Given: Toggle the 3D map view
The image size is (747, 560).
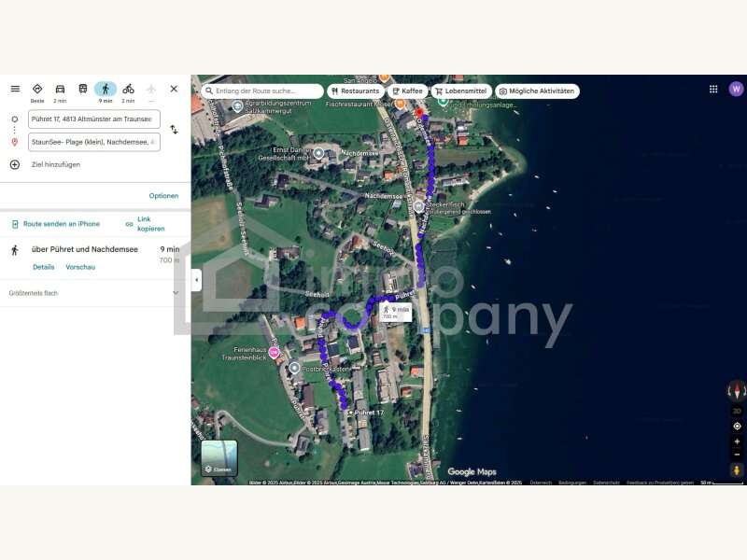Looking at the screenshot, I should pyautogui.click(x=737, y=411).
